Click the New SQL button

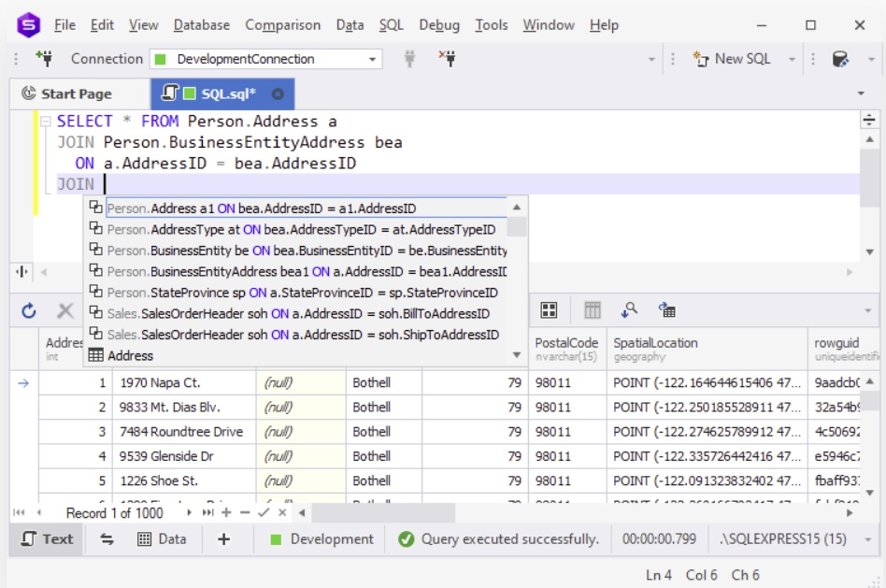pyautogui.click(x=732, y=59)
